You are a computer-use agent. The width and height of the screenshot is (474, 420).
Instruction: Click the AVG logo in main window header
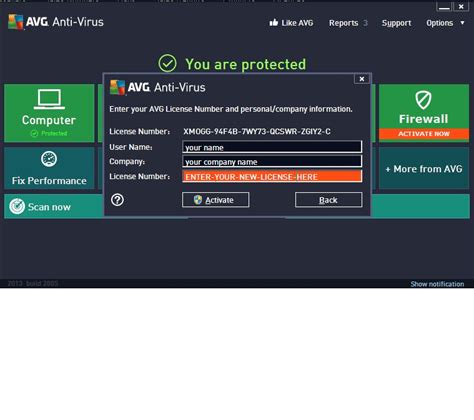click(16, 22)
